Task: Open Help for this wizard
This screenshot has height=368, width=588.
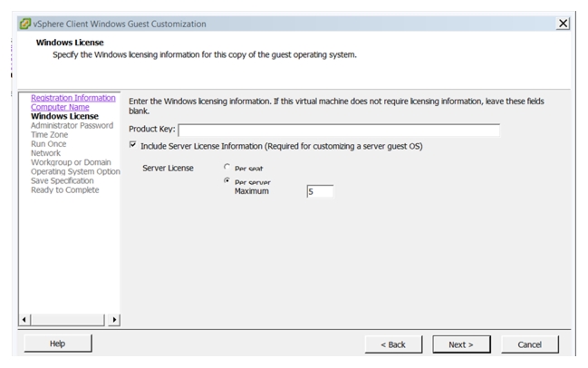Action: pos(58,344)
